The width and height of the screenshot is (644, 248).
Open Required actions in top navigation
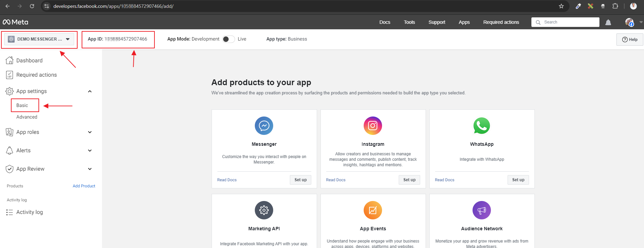click(501, 22)
